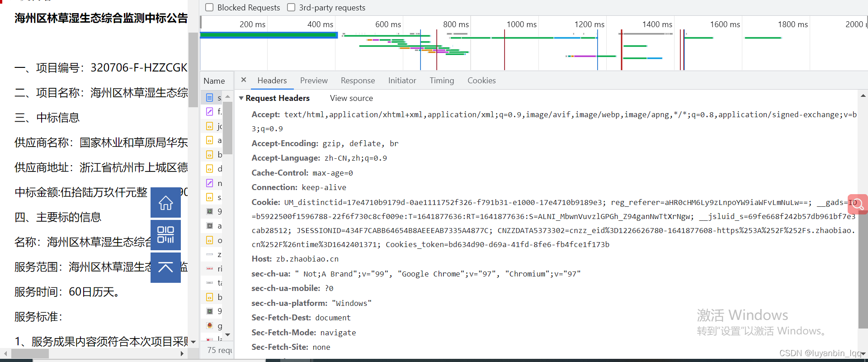Click the View source link
The width and height of the screenshot is (868, 362).
click(351, 98)
